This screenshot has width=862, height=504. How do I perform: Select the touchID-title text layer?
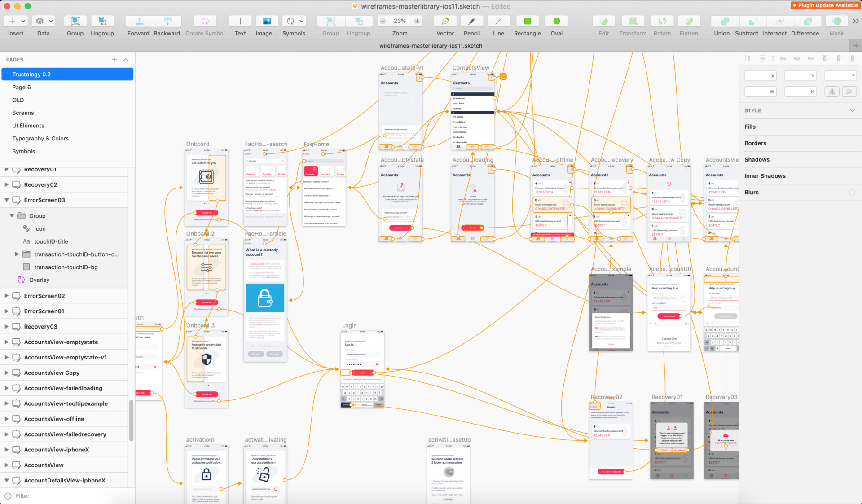coord(64,241)
